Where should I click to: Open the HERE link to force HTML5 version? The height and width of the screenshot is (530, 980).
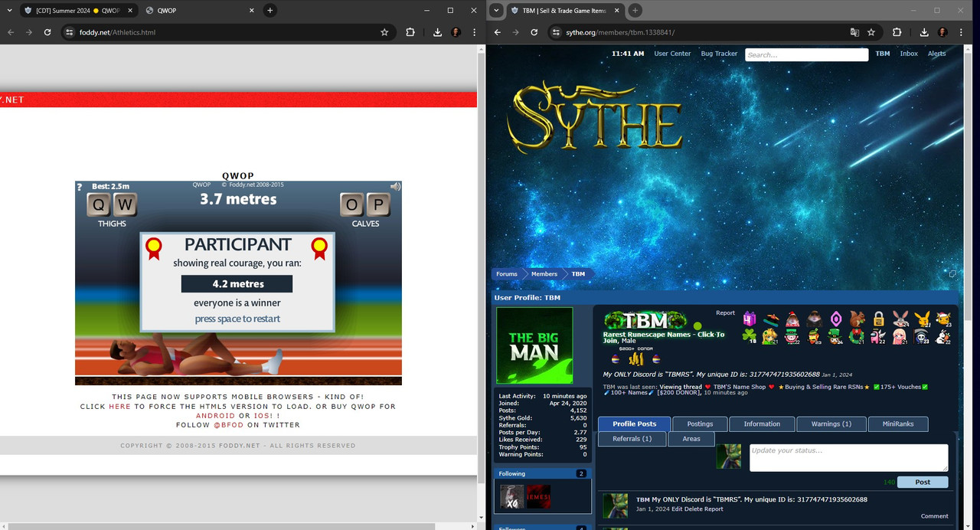[x=119, y=407]
